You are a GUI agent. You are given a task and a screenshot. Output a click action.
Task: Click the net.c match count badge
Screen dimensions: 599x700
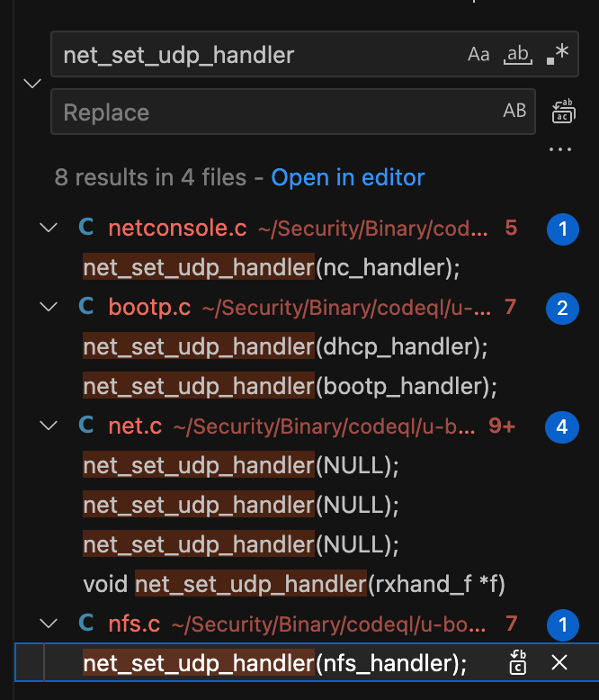(x=562, y=427)
